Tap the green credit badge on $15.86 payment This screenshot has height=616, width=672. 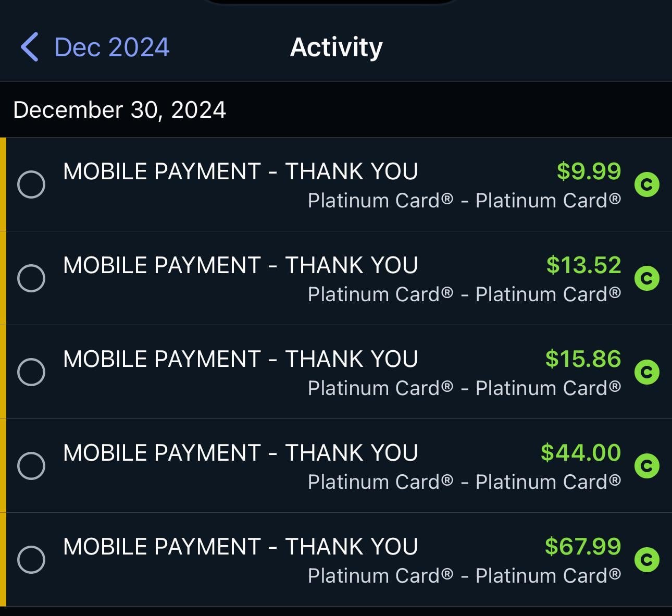pyautogui.click(x=648, y=371)
